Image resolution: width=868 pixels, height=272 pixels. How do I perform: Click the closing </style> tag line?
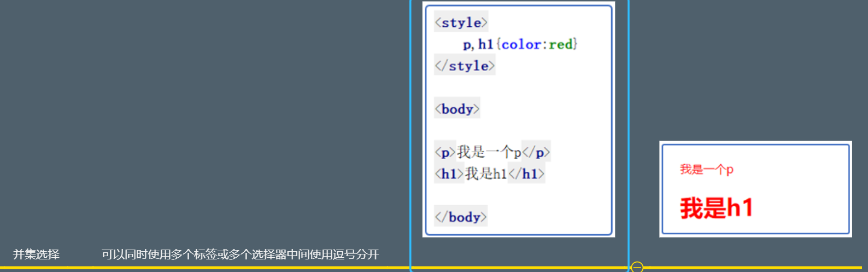[465, 66]
